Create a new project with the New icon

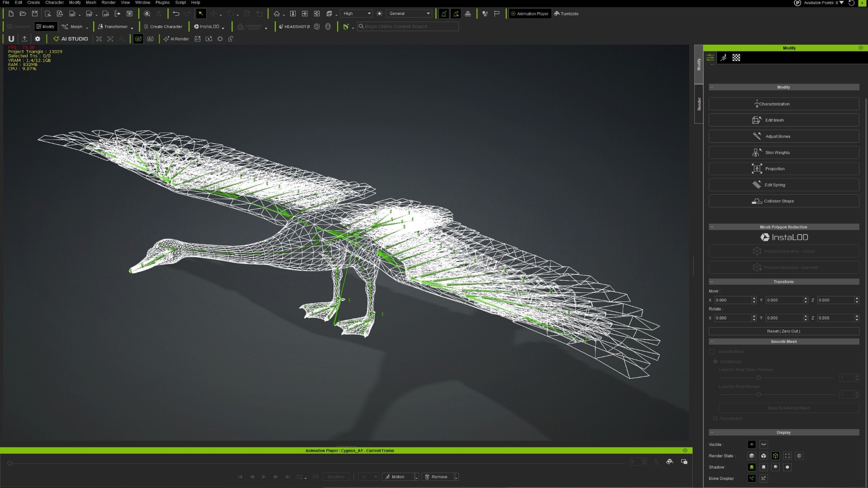pos(11,14)
